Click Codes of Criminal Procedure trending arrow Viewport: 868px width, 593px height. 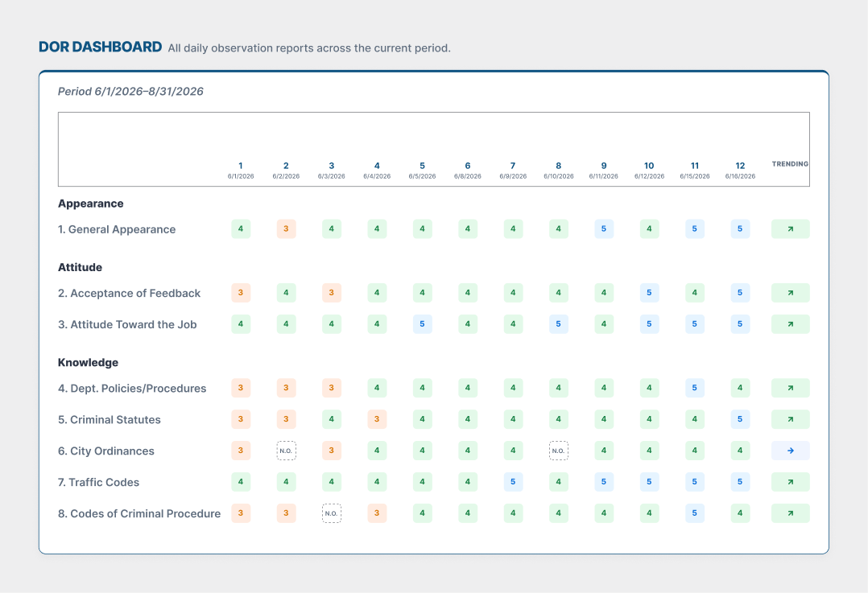pyautogui.click(x=790, y=513)
